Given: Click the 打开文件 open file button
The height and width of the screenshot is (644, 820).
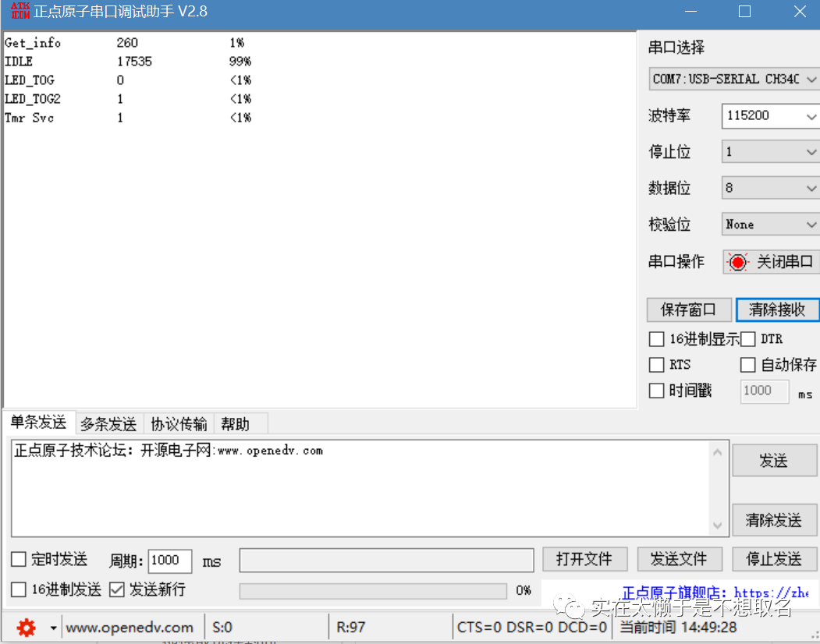Looking at the screenshot, I should point(584,559).
